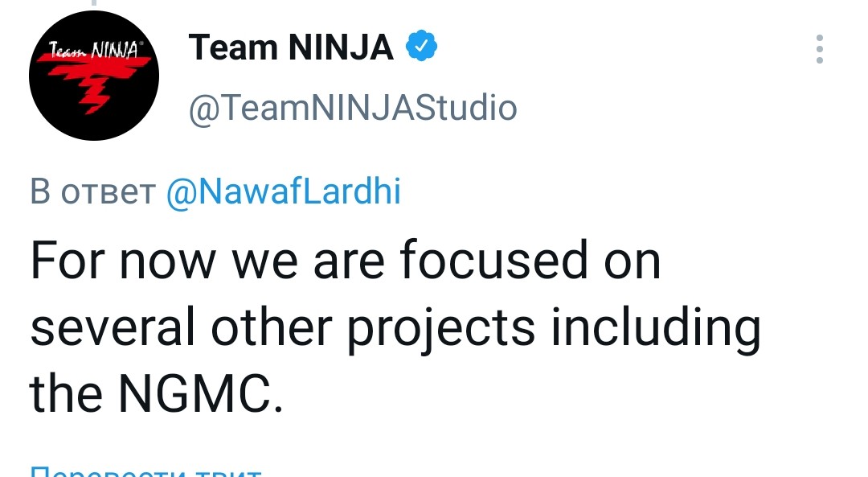
Task: Click the Перевести твит translate link
Action: point(145,472)
